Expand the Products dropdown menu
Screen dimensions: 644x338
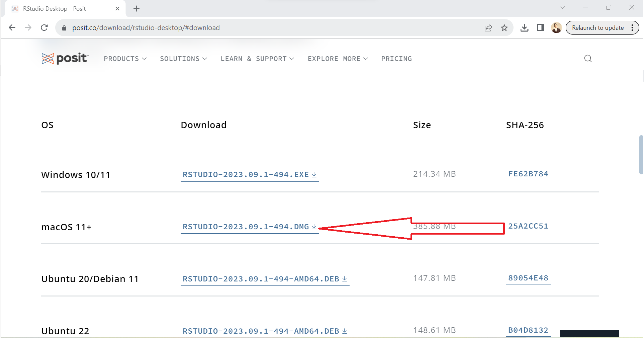pyautogui.click(x=125, y=59)
